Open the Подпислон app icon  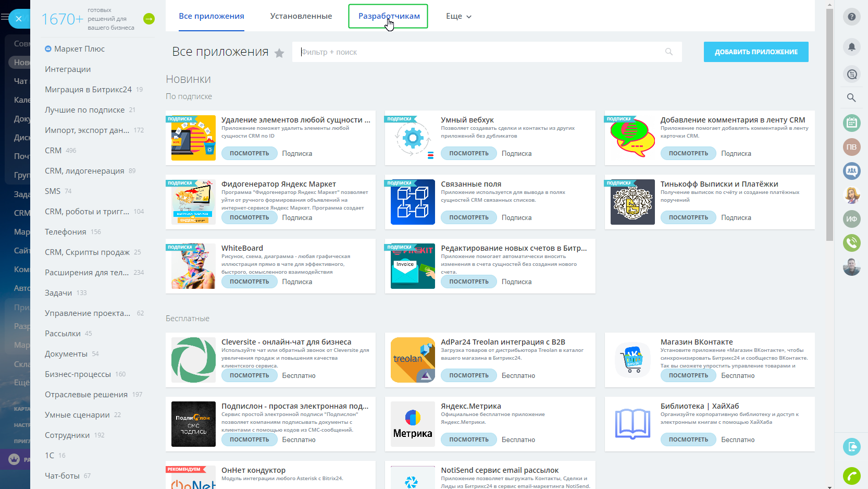[193, 424]
